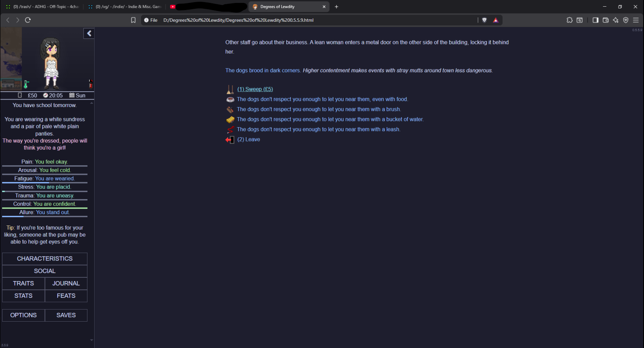This screenshot has height=348, width=644.
Task: Open the Brave Rewards triangle icon
Action: pyautogui.click(x=496, y=20)
